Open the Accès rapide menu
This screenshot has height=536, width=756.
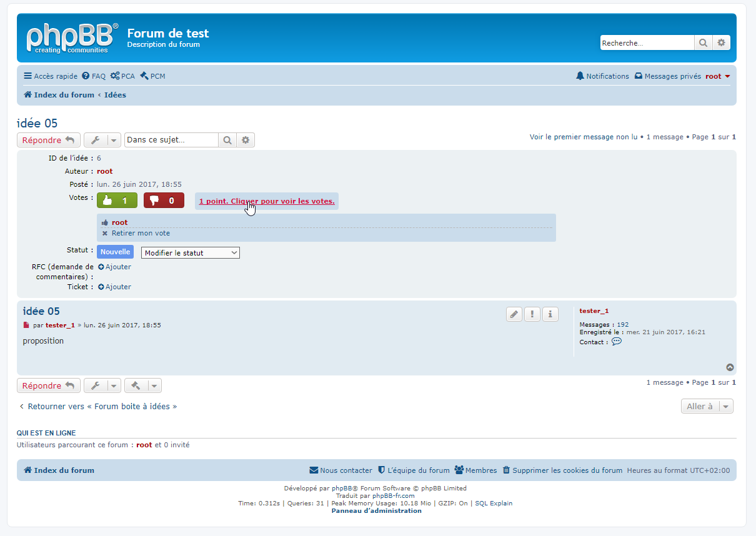(x=51, y=76)
